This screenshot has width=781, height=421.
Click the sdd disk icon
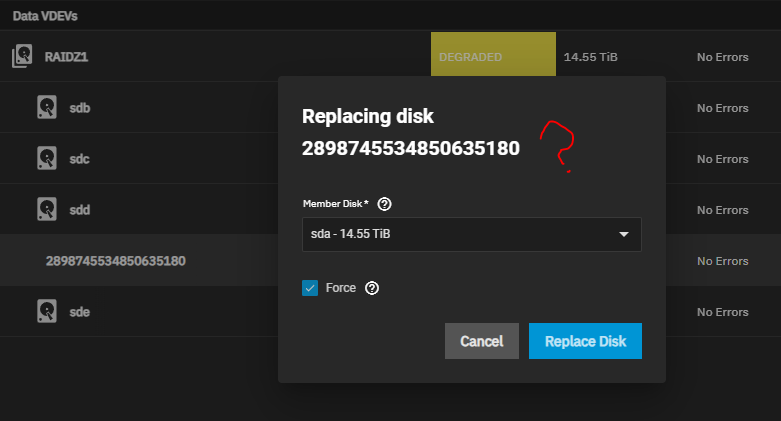pyautogui.click(x=48, y=210)
